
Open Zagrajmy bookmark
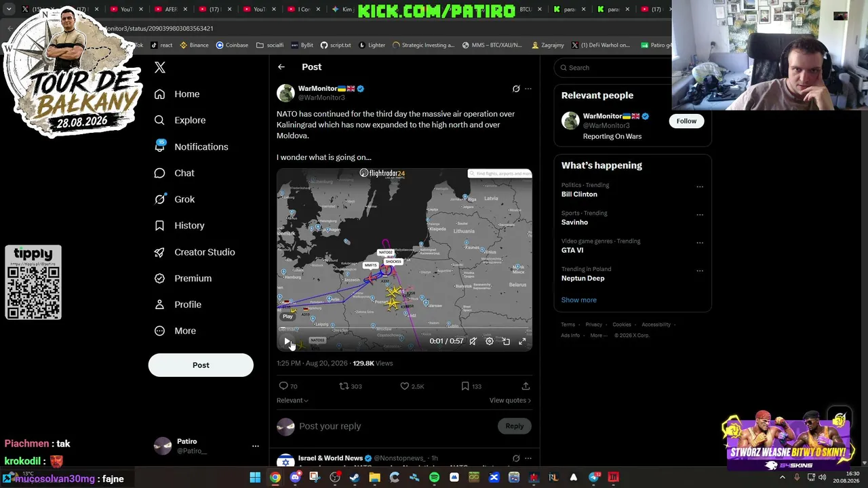click(x=548, y=45)
